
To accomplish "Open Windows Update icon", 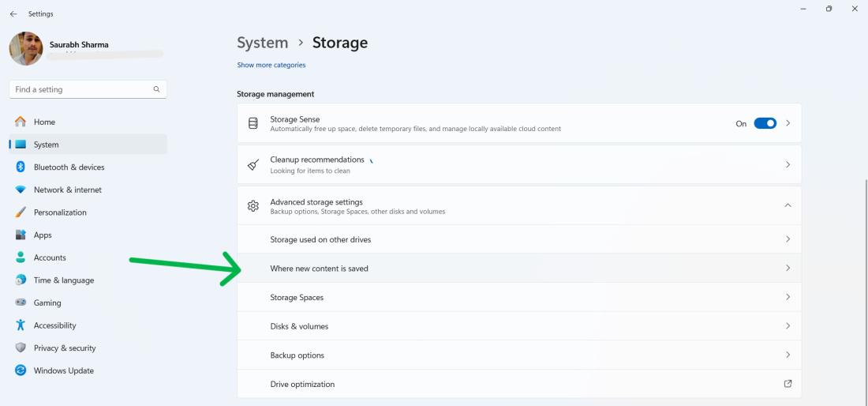I will pos(21,370).
